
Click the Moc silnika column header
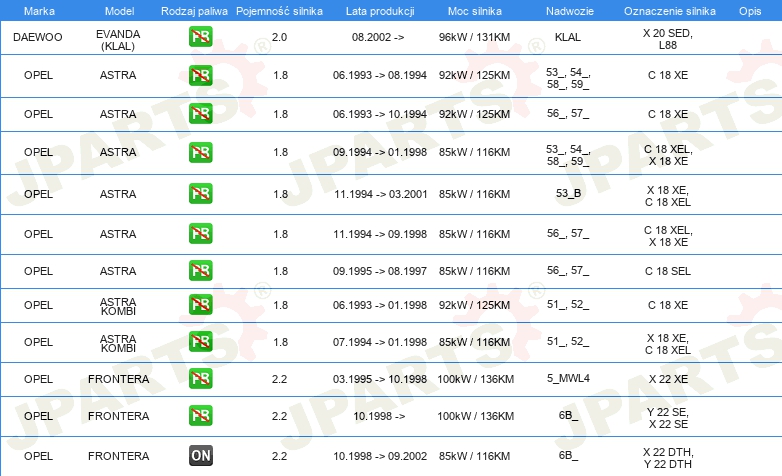(x=474, y=11)
